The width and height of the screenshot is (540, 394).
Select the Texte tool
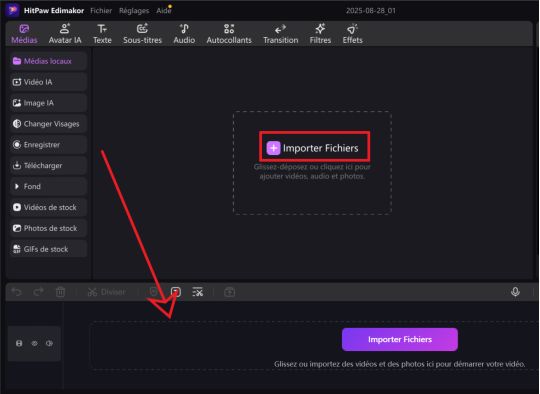tap(102, 34)
